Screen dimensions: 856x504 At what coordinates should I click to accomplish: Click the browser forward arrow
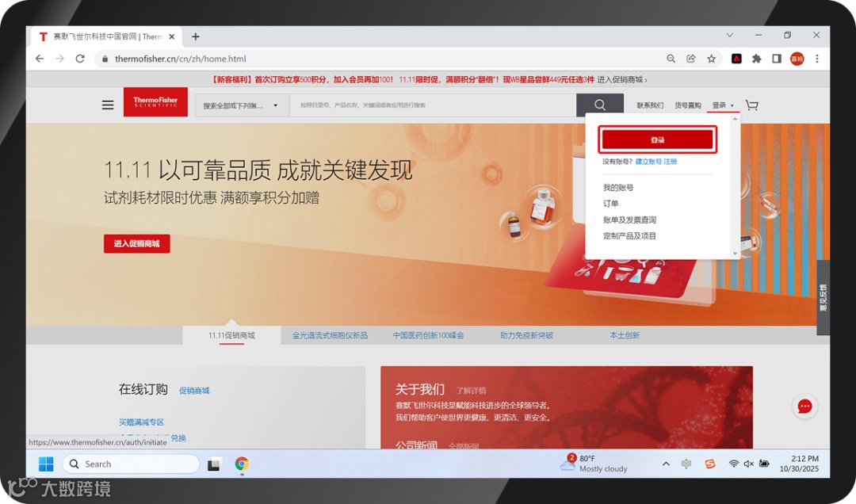[60, 59]
